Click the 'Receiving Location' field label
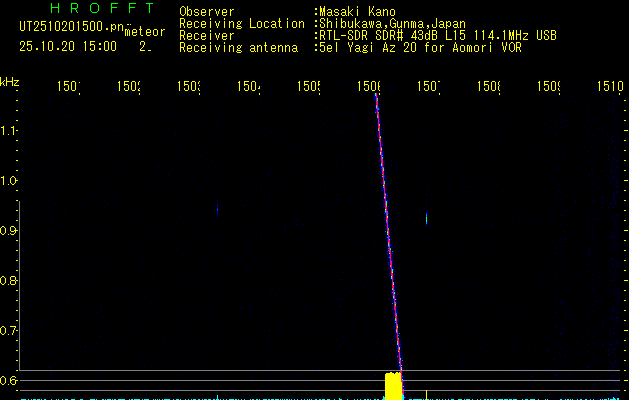The image size is (629, 400). [242, 23]
